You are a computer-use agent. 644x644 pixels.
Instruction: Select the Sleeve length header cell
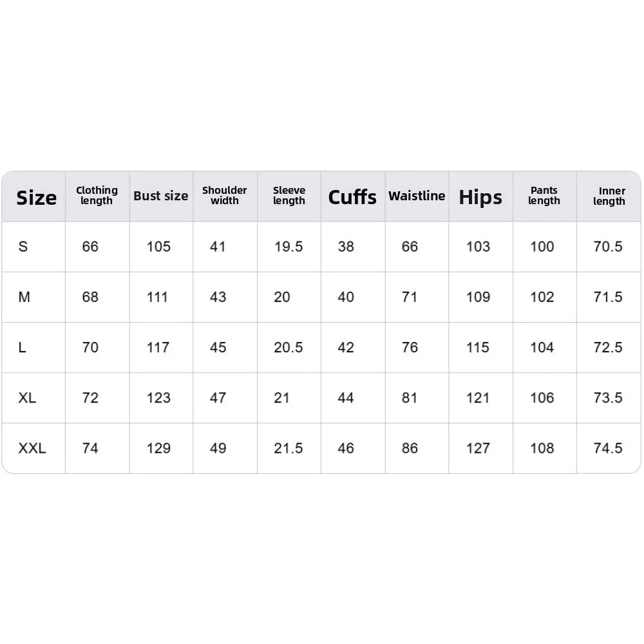[289, 196]
